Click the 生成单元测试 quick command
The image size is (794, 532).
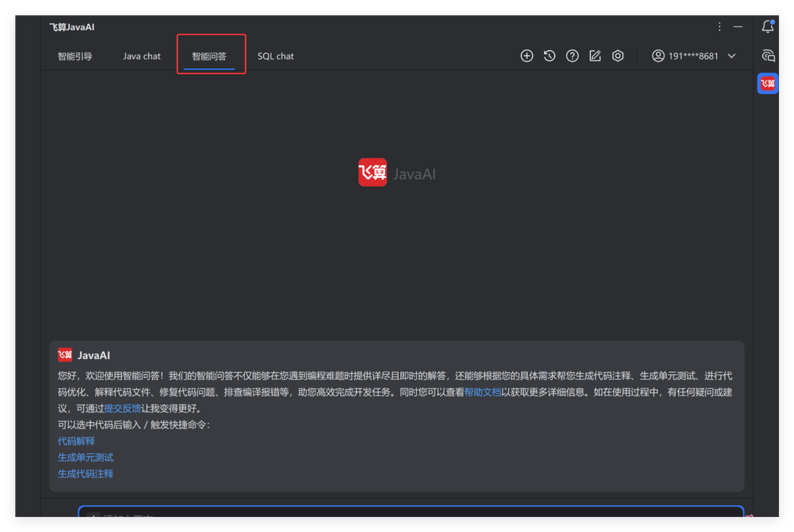pyautogui.click(x=85, y=457)
